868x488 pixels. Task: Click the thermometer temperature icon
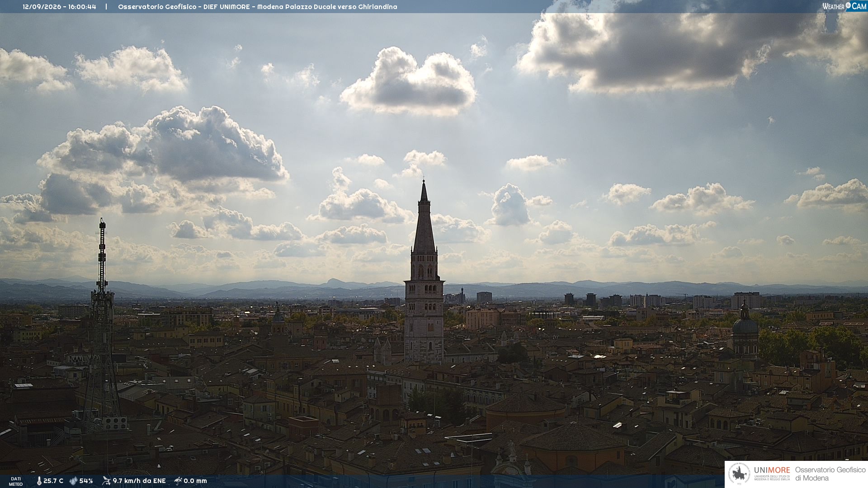pos(39,481)
